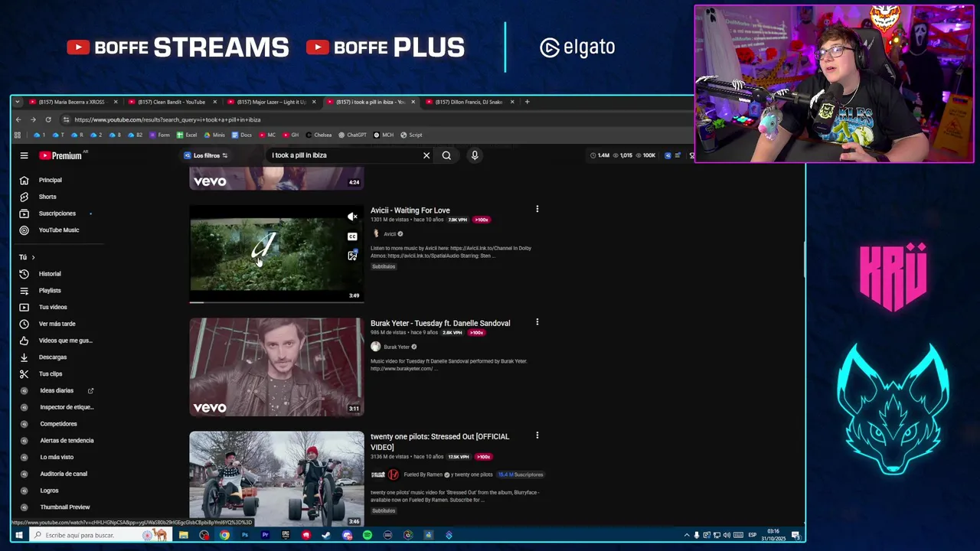
Task: Switch to the 'Dillon Francis, DJ Snake' browser tab
Action: click(469, 102)
